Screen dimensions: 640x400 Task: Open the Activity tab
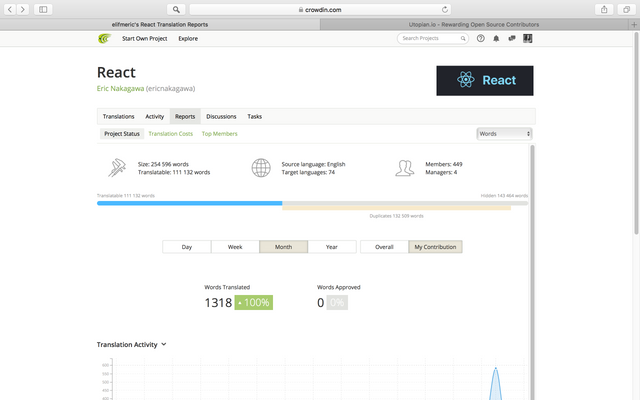(155, 116)
